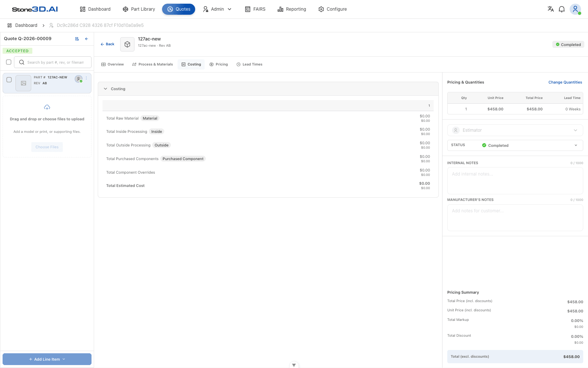Click the part search field

click(53, 62)
